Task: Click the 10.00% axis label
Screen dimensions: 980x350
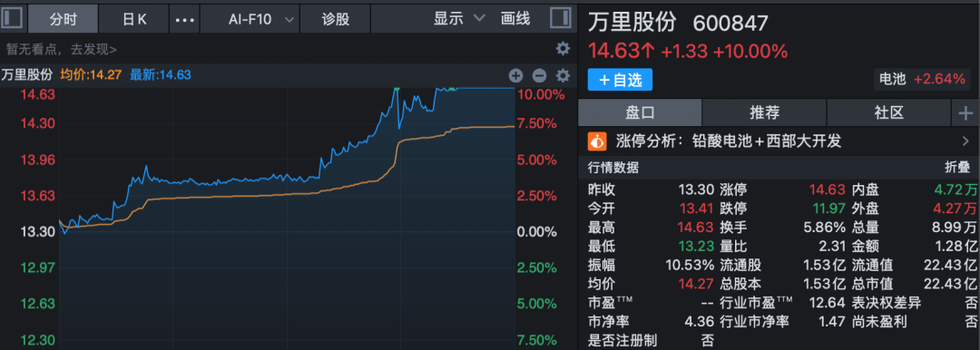Action: coord(541,95)
